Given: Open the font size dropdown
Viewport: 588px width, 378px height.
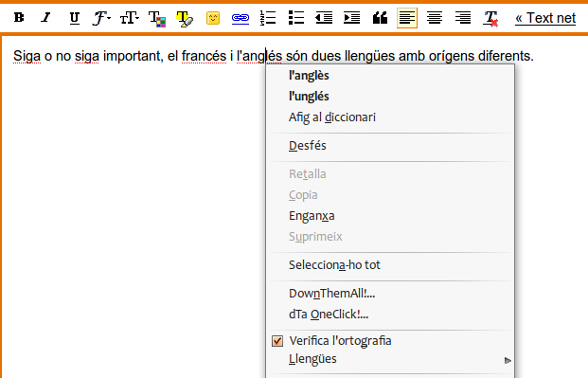Looking at the screenshot, I should click(x=130, y=18).
